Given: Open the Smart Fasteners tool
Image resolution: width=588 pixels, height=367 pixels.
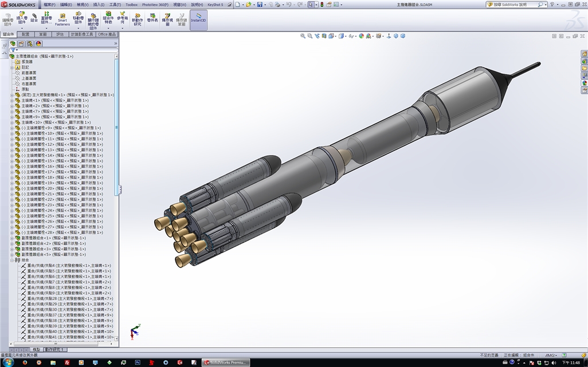Looking at the screenshot, I should (x=62, y=20).
